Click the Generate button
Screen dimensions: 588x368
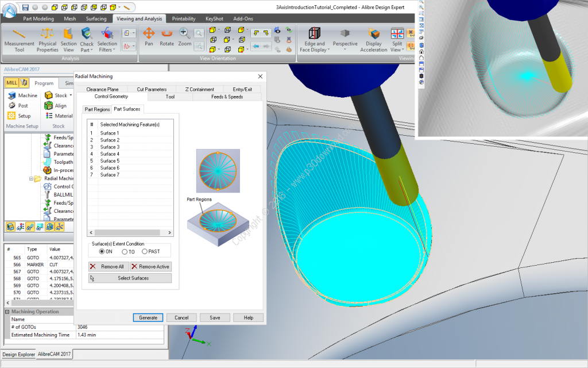[x=148, y=317]
